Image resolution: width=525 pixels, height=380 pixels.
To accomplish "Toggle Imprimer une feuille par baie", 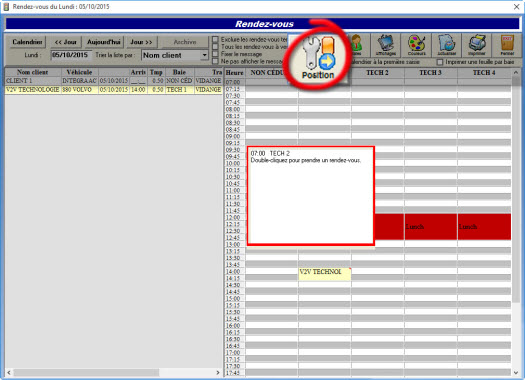I will (x=440, y=62).
